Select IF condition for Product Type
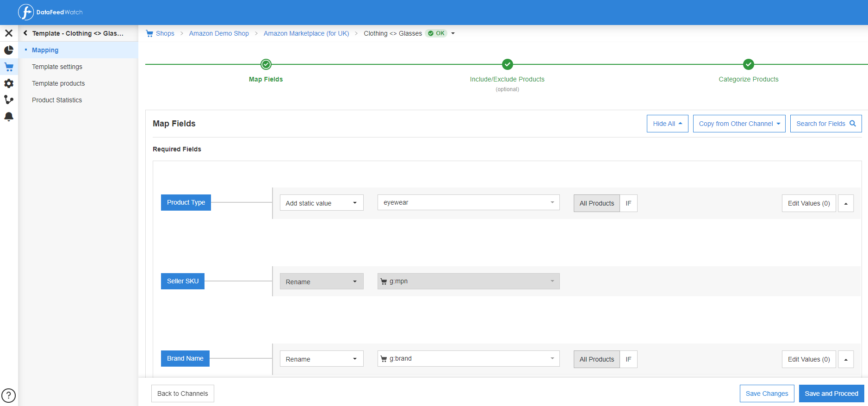 (x=628, y=203)
